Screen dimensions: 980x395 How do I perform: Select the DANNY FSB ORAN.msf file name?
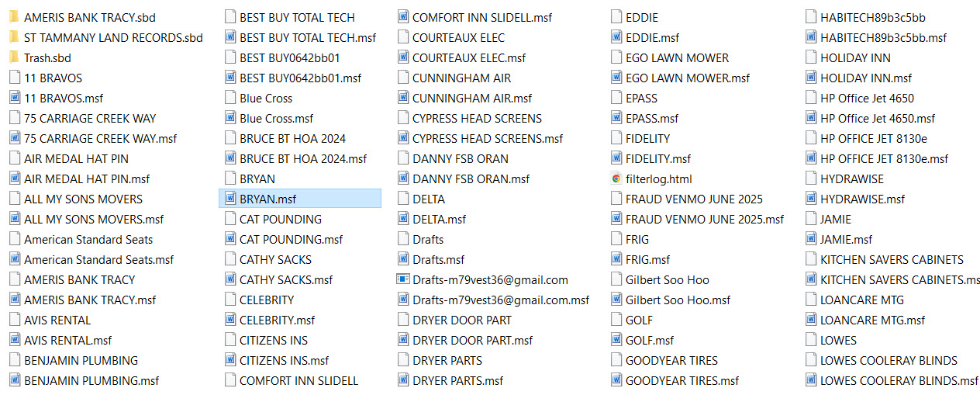471,178
